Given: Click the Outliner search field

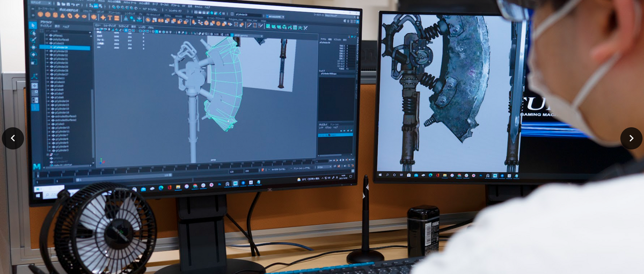Looking at the screenshot, I should 68,32.
